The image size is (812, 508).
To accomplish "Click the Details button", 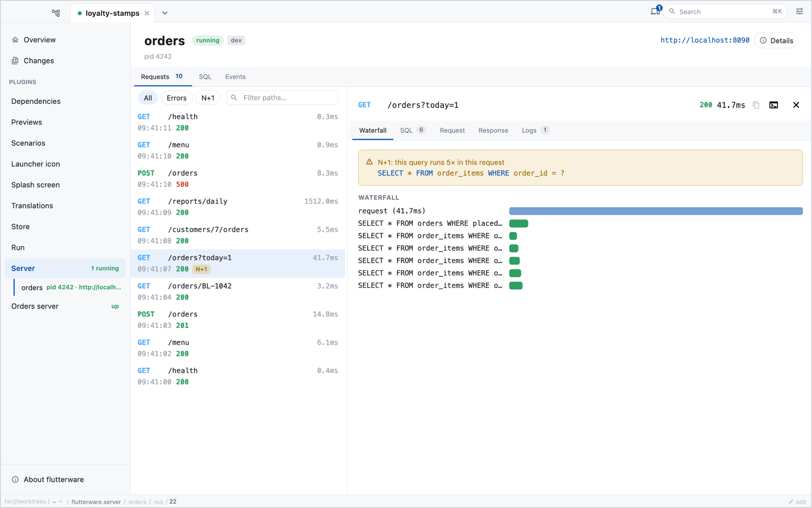I will click(x=776, y=41).
